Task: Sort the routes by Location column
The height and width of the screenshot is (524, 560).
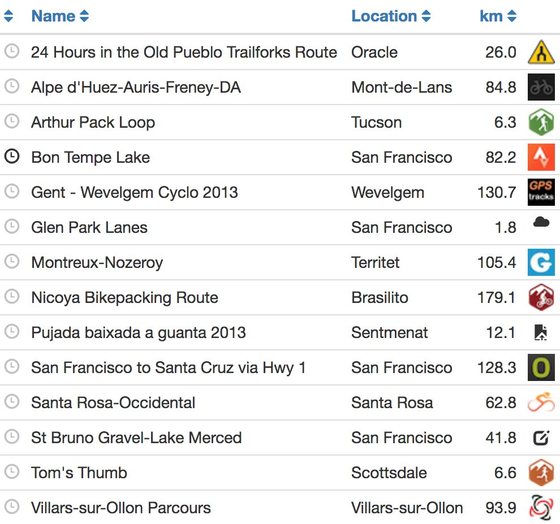Action: click(391, 16)
